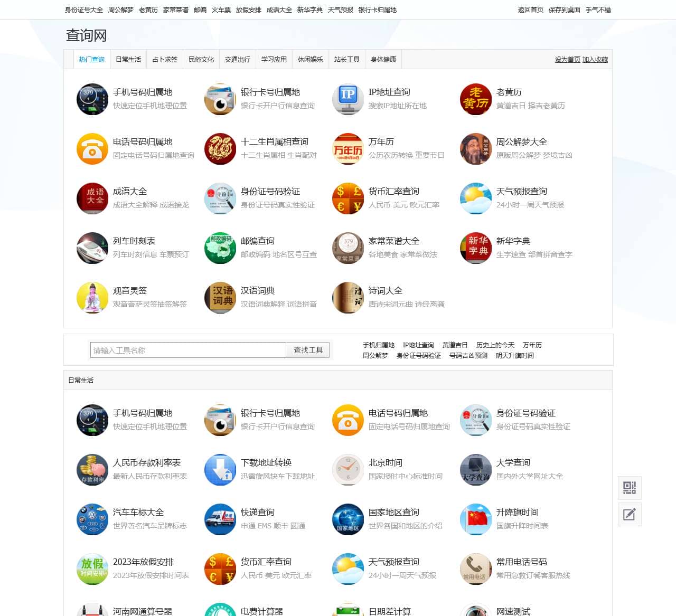Switch to the 日常生活 tab
This screenshot has height=616, width=676.
[128, 60]
